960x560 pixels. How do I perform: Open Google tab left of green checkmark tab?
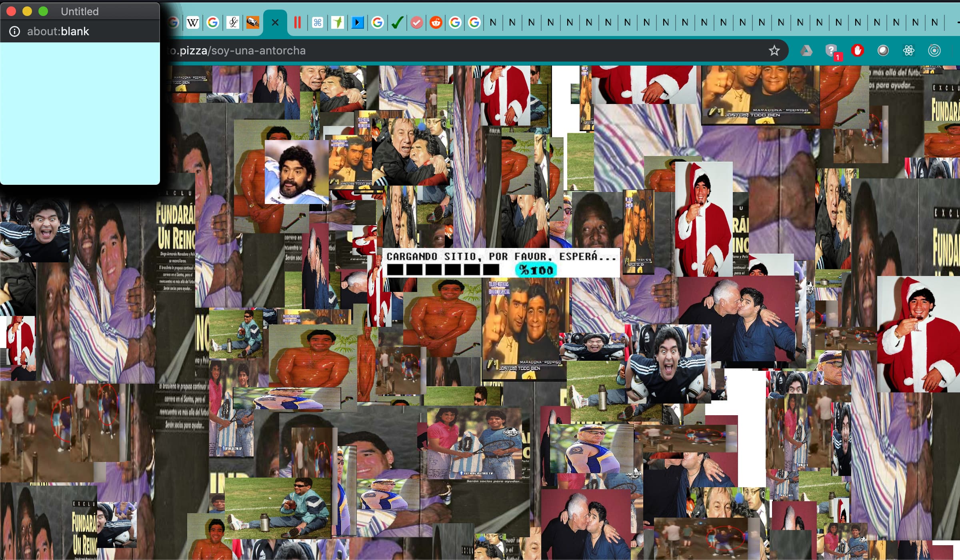(x=377, y=23)
